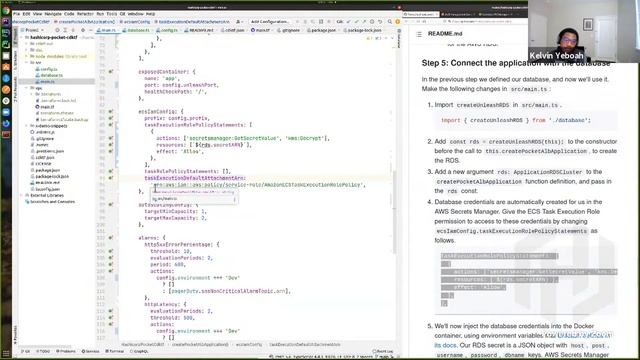Click the createPocketAlbApplication breadcrumb

pyautogui.click(x=200, y=345)
